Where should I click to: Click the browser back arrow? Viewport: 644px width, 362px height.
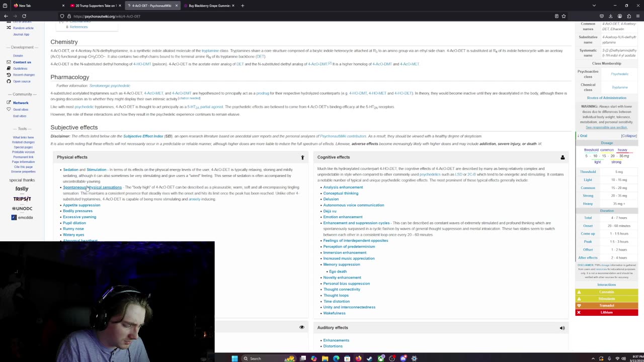(6, 16)
